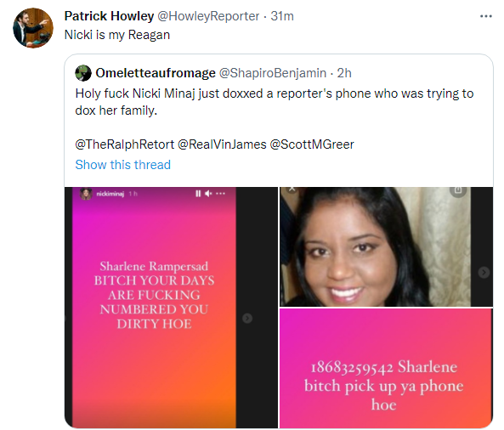Open Patrick Howley's profile picture
This screenshot has height=430, width=504.
click(x=33, y=28)
